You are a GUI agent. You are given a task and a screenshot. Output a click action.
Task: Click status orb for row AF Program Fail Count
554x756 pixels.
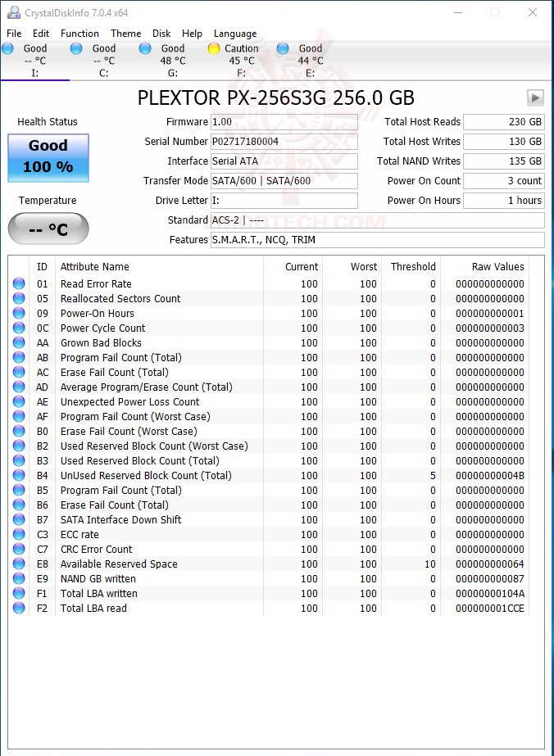(x=19, y=416)
